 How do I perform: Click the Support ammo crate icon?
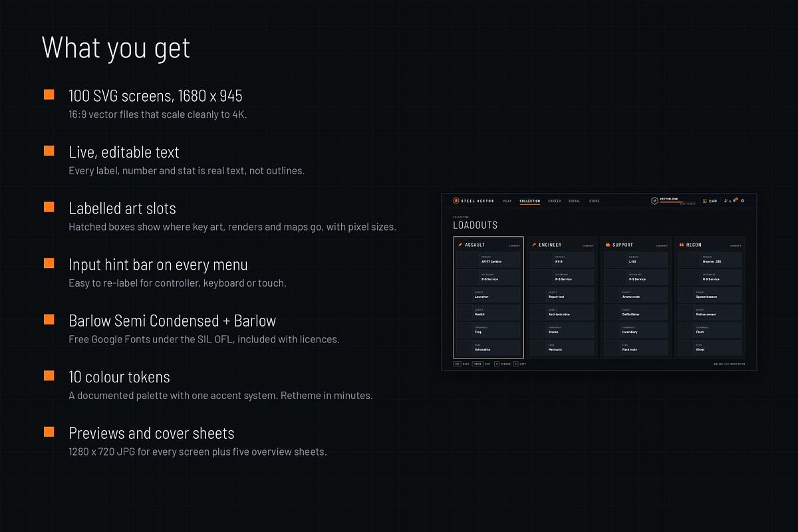608,245
